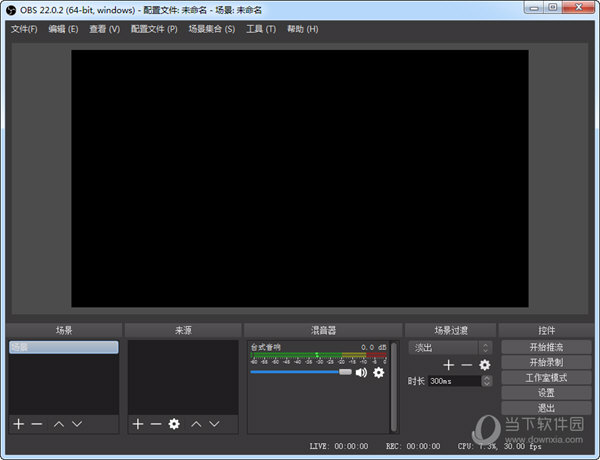Click the 0.0 dB volume readout
The height and width of the screenshot is (460, 600).
pyautogui.click(x=373, y=347)
